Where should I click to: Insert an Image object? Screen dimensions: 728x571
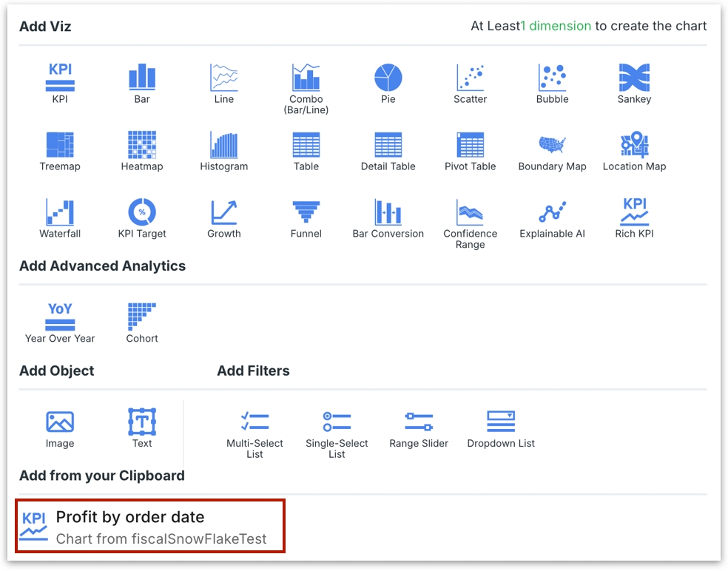pyautogui.click(x=60, y=422)
